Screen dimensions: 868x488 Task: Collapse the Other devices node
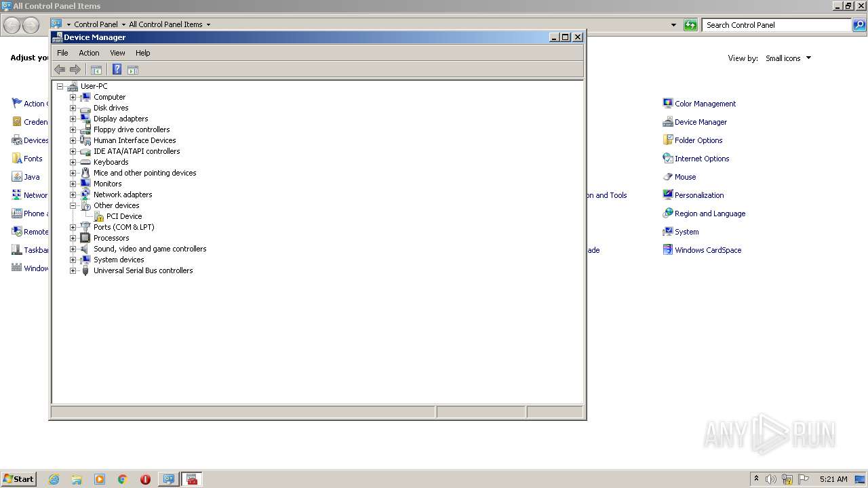pos(73,205)
